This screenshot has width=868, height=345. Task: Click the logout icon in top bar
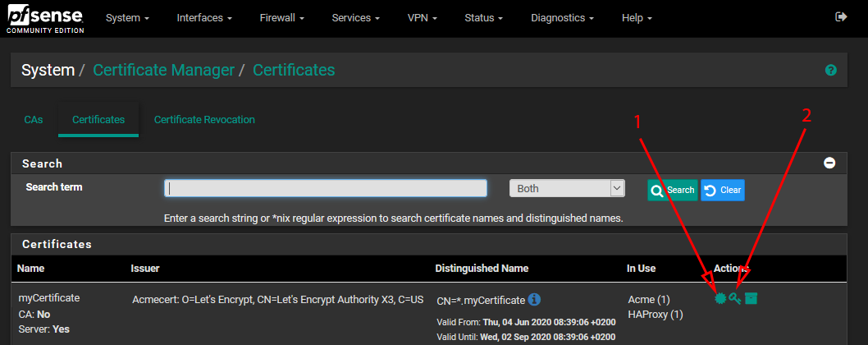tap(840, 17)
